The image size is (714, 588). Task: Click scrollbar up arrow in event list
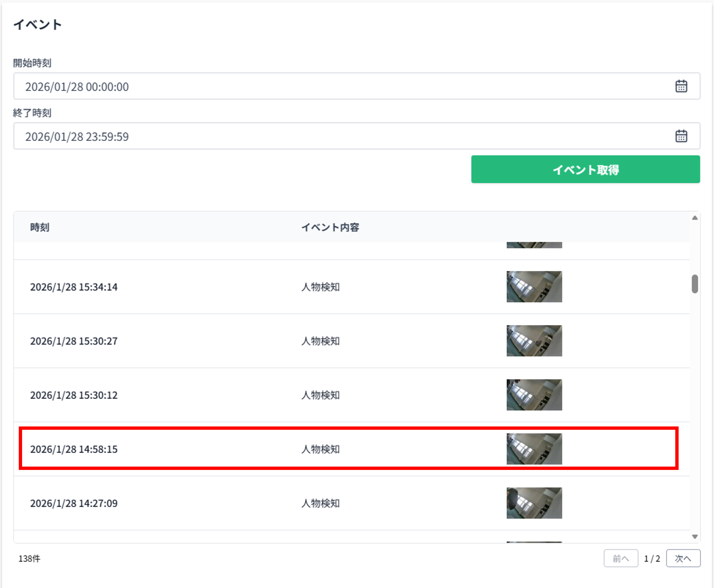(x=695, y=218)
